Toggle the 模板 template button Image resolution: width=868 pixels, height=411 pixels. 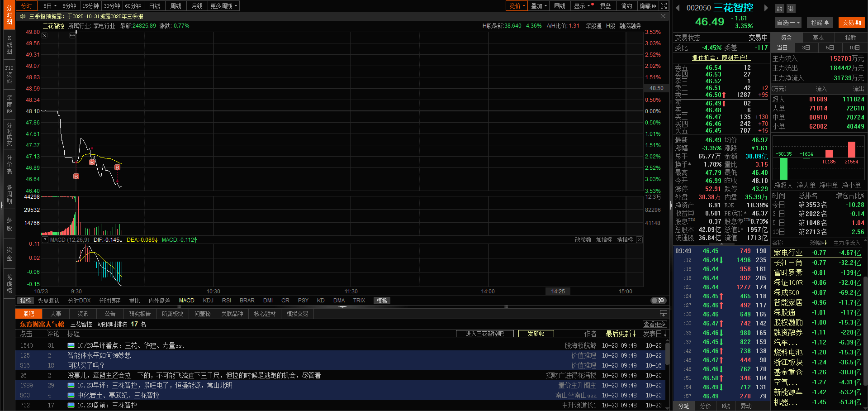point(382,301)
